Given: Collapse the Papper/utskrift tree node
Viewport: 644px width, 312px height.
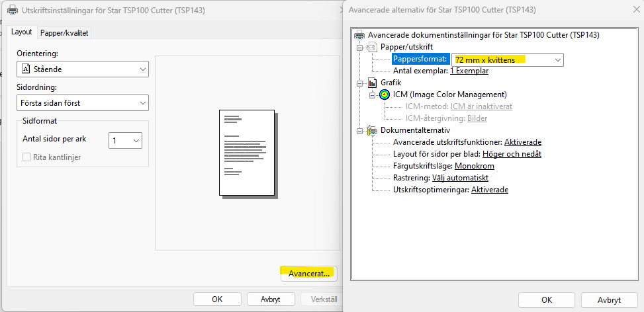Looking at the screenshot, I should 360,47.
